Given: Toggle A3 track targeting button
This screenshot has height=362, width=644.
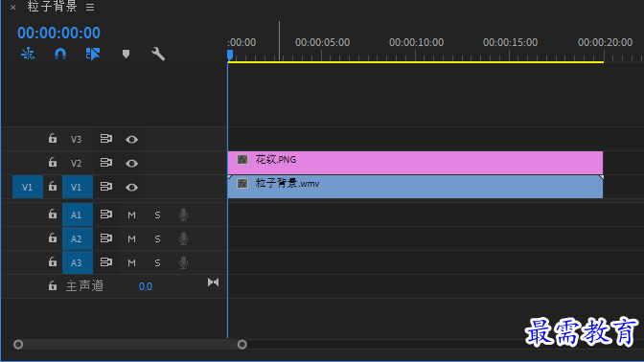Looking at the screenshot, I should (78, 262).
